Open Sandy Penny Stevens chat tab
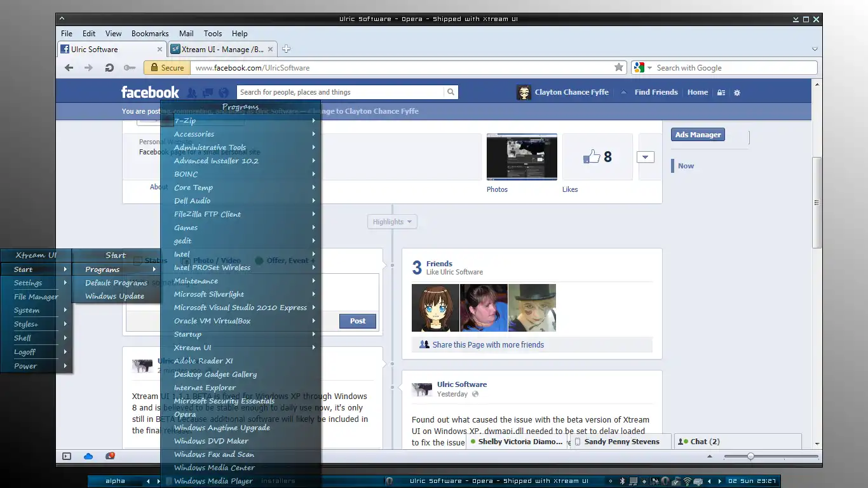 pos(620,442)
